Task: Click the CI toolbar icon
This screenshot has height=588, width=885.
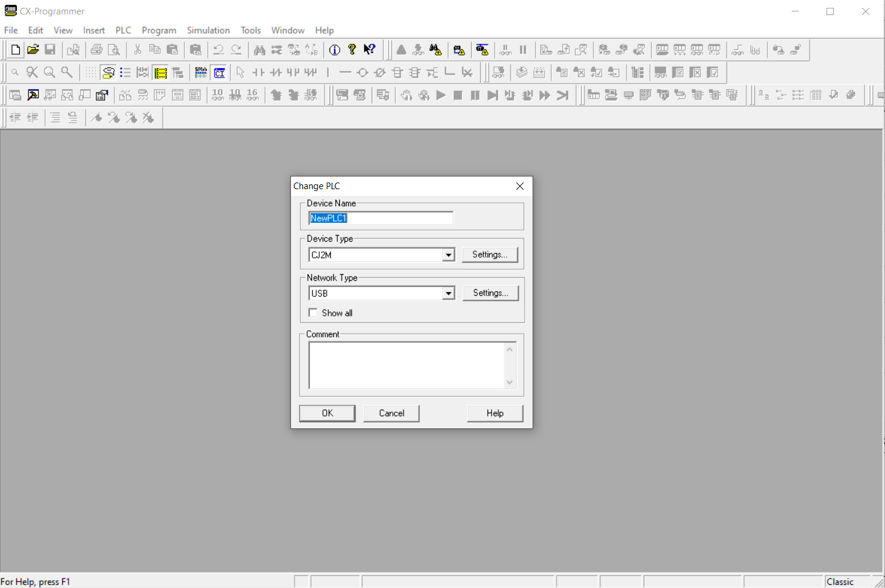Action: coord(219,73)
